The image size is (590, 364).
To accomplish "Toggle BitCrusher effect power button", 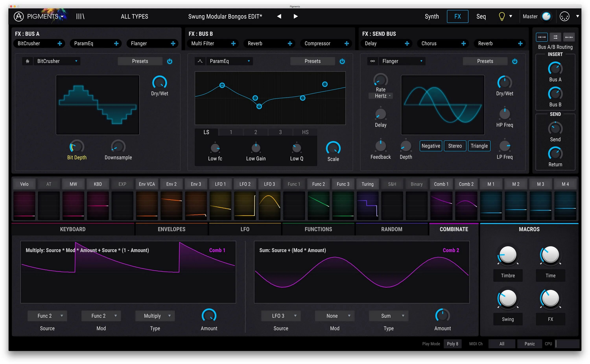I will tap(170, 61).
